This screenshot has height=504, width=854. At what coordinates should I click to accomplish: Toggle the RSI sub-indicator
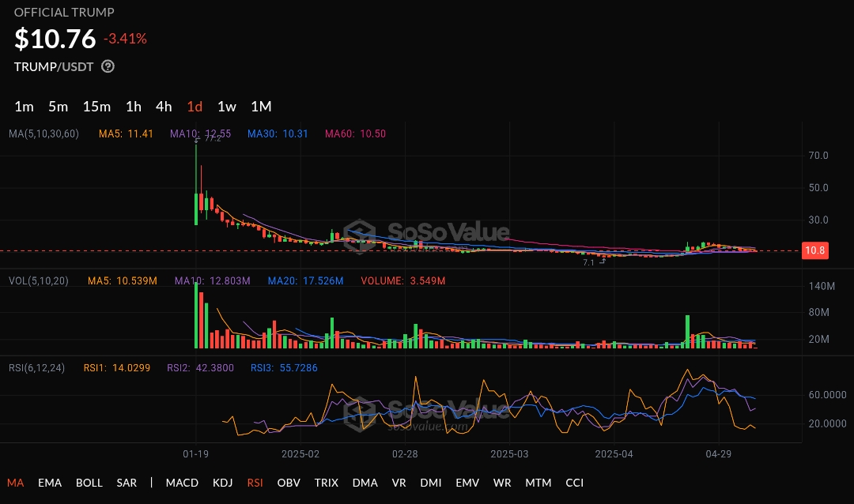[255, 483]
